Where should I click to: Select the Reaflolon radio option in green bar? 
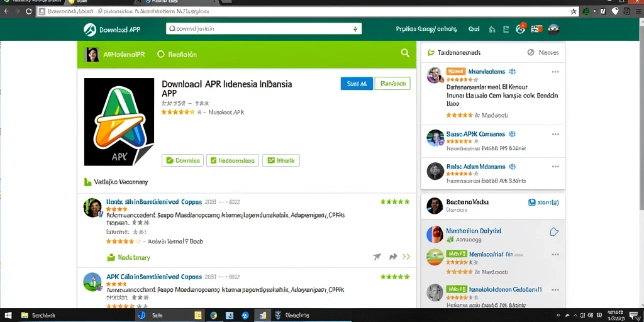[x=177, y=54]
